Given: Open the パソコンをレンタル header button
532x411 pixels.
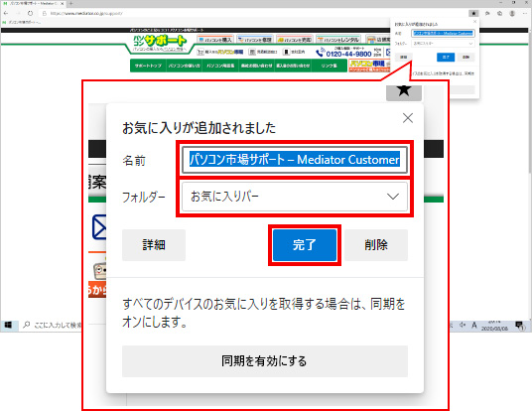Looking at the screenshot, I should click(x=338, y=40).
